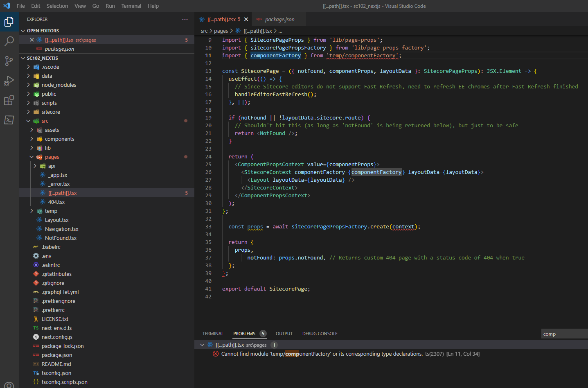This screenshot has width=588, height=388.
Task: Expand the lib folder
Action: tap(106, 148)
